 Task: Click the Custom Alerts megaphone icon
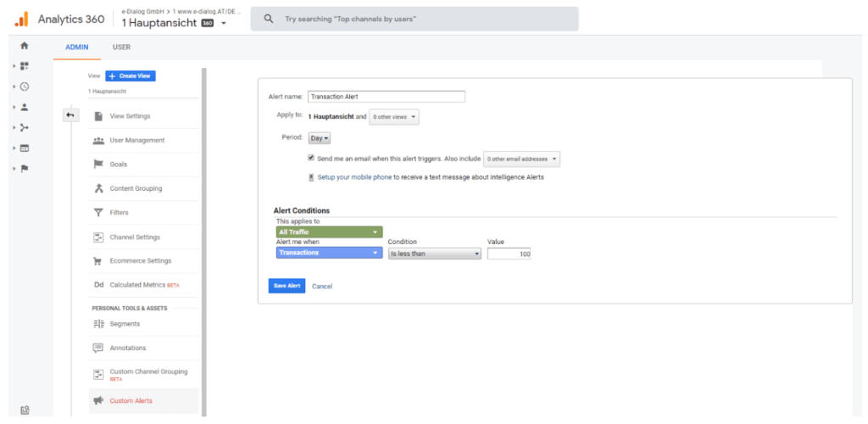98,400
